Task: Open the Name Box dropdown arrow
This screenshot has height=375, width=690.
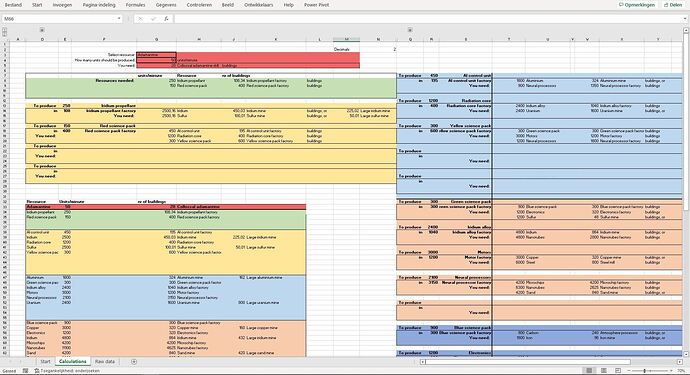Action: (119, 19)
